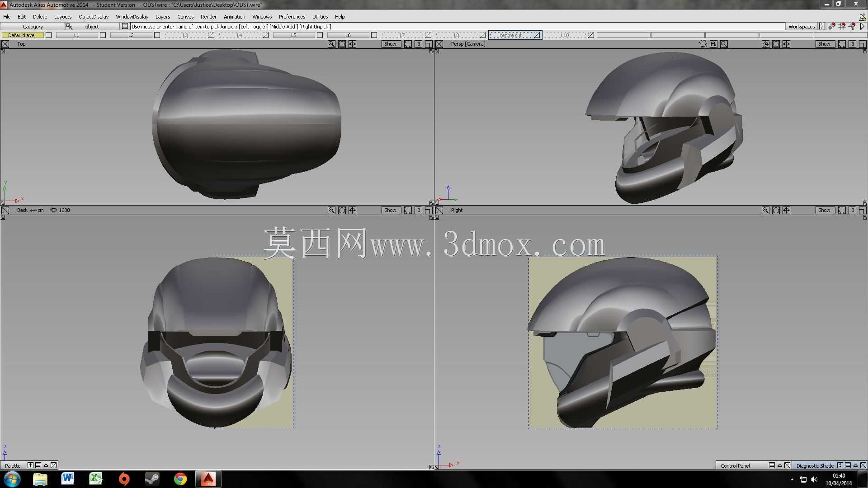This screenshot has height=488, width=868.
Task: Toggle grid ruler icon in Top view
Action: [x=408, y=44]
